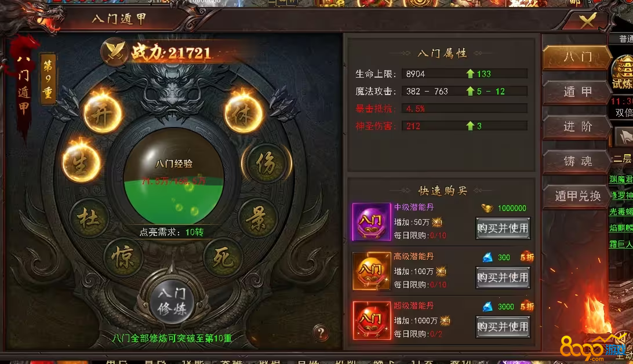Open the question mark help icon
Viewport: 633px width, 364px height.
[x=321, y=333]
